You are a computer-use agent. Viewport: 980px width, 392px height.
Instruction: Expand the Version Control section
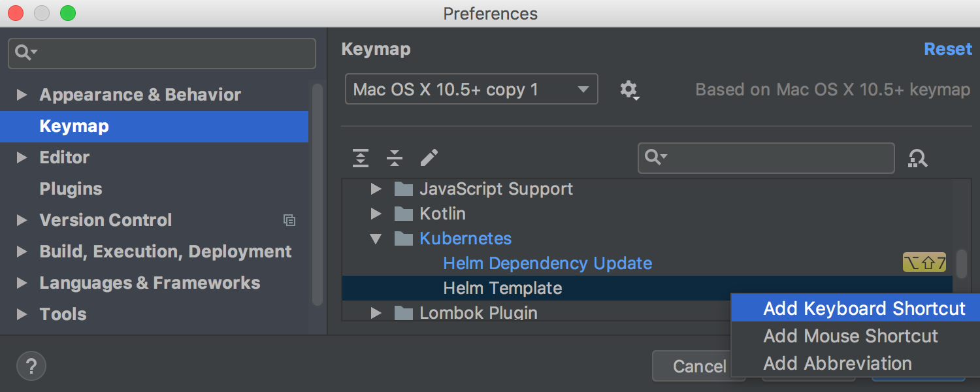click(x=22, y=220)
